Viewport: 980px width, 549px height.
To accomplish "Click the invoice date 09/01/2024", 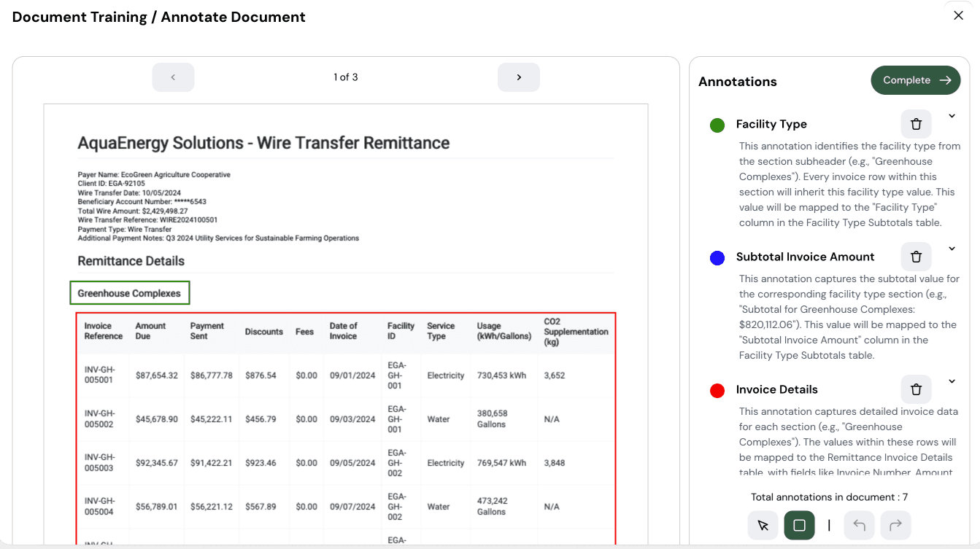I will tap(352, 375).
